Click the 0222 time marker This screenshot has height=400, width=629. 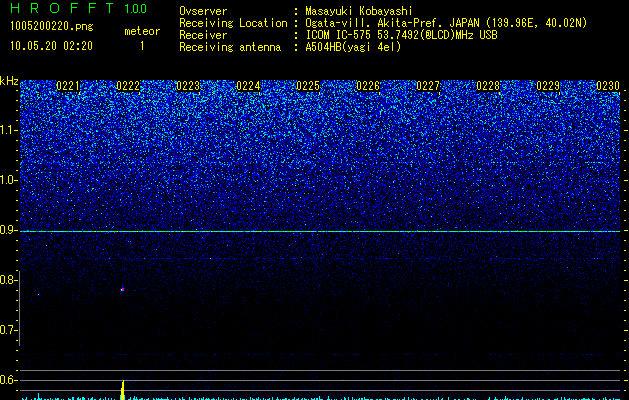click(128, 86)
